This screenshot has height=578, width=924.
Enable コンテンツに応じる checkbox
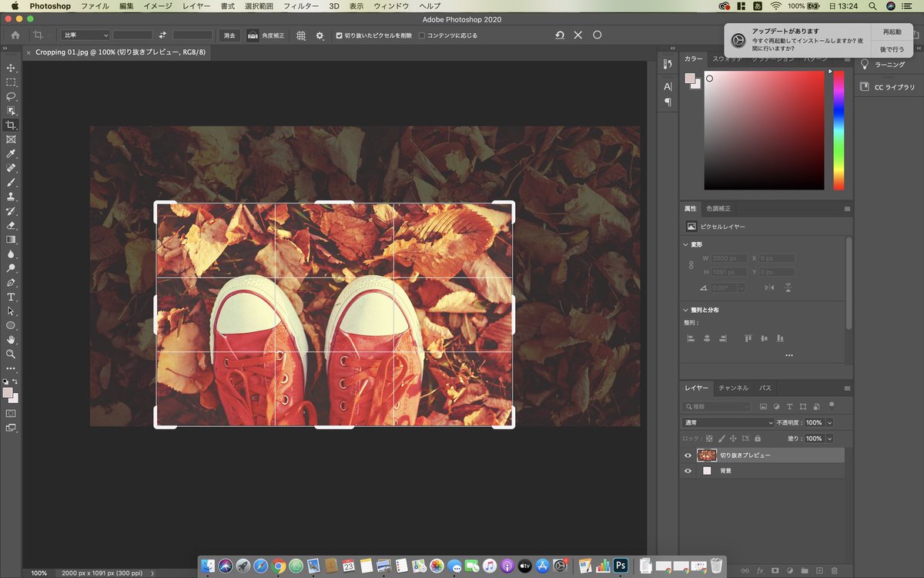421,35
